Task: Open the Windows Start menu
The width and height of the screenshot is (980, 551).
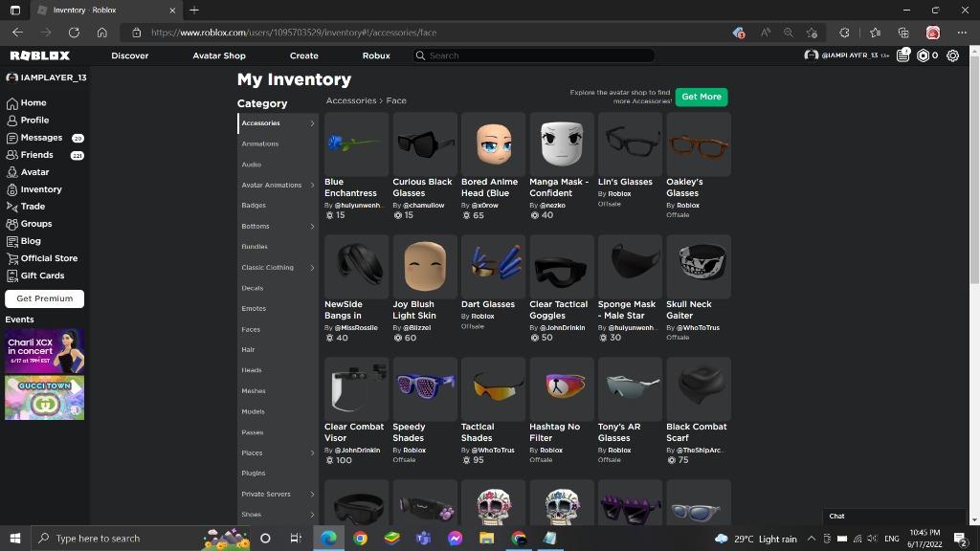Action: coord(15,539)
